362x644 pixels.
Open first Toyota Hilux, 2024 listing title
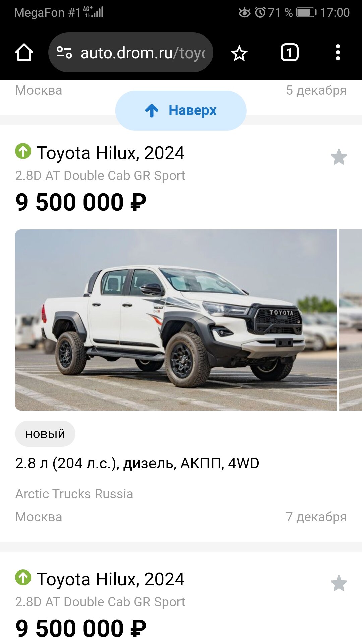110,153
